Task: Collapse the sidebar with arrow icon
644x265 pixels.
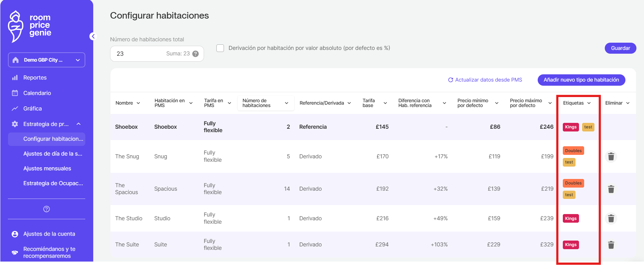Action: click(93, 36)
